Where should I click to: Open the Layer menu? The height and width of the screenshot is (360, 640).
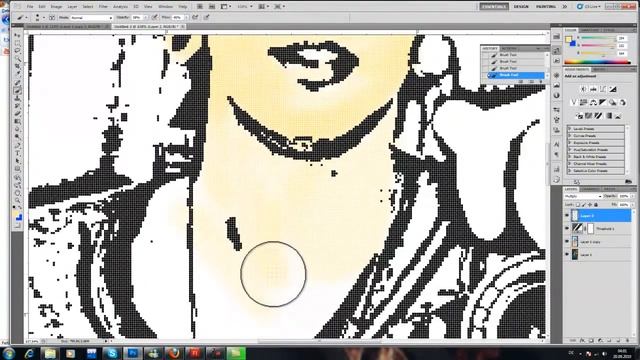tap(72, 7)
